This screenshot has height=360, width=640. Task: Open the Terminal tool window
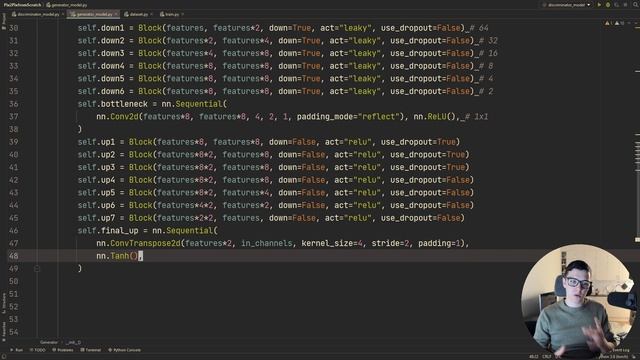tap(90, 350)
